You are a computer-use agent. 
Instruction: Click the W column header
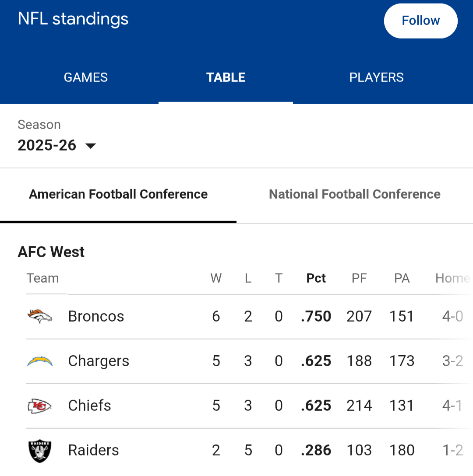(216, 278)
